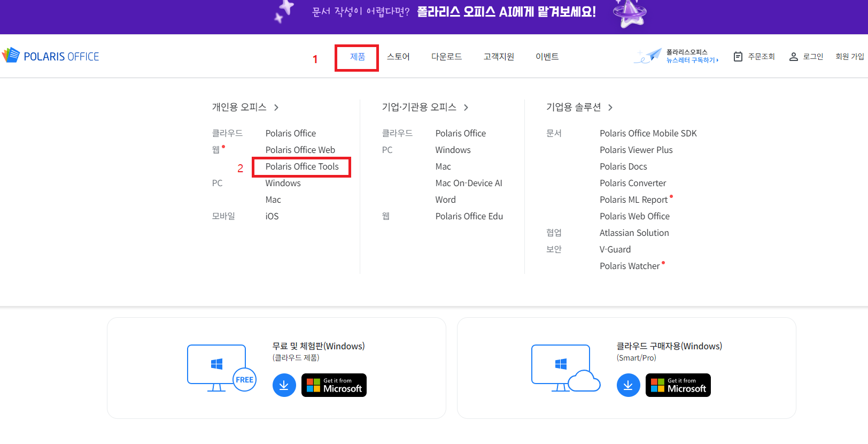Open Polaris Office Mobile SDK
868x444 pixels.
coord(648,133)
